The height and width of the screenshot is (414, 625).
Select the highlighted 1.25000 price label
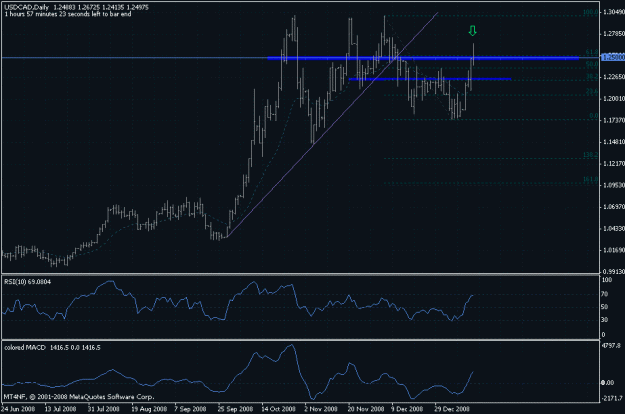[x=613, y=58]
